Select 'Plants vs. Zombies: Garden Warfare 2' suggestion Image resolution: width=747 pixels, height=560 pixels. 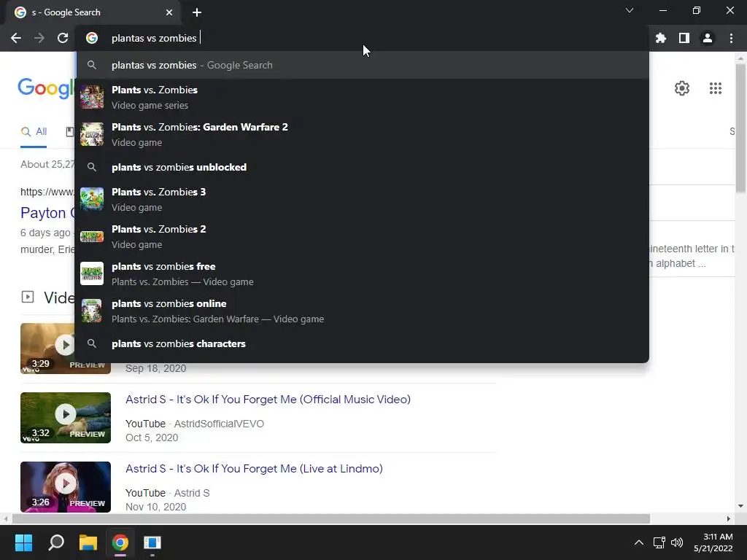click(x=362, y=134)
